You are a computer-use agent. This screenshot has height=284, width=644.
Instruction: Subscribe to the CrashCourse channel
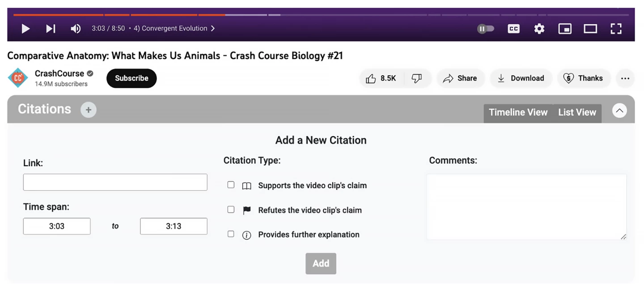pos(131,78)
